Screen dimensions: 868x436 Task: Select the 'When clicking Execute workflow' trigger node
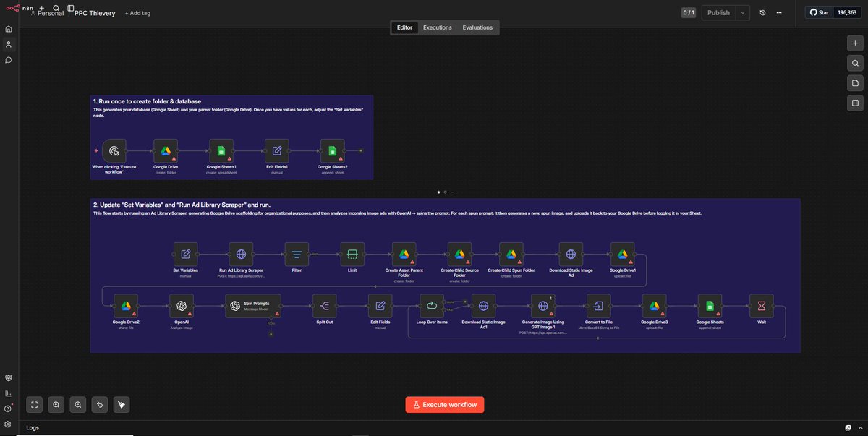[114, 151]
